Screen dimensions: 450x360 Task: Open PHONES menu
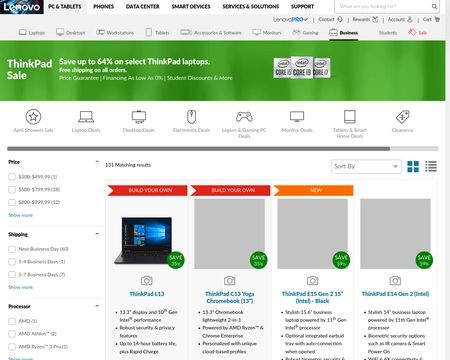[104, 6]
